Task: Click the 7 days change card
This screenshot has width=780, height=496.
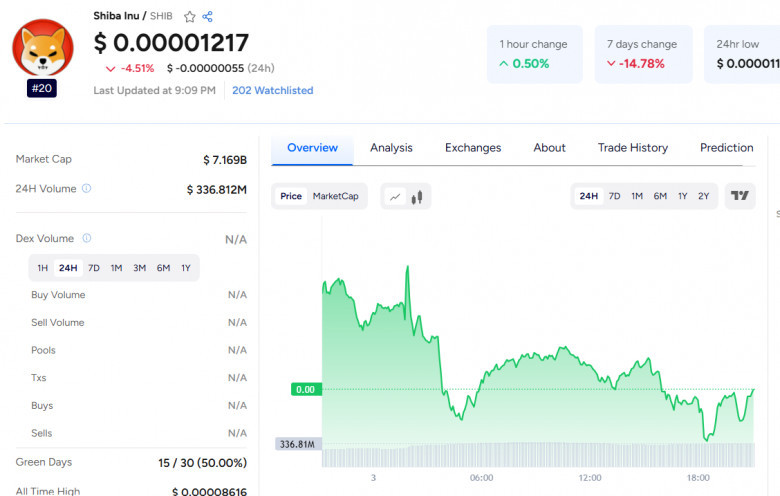Action: click(x=643, y=54)
